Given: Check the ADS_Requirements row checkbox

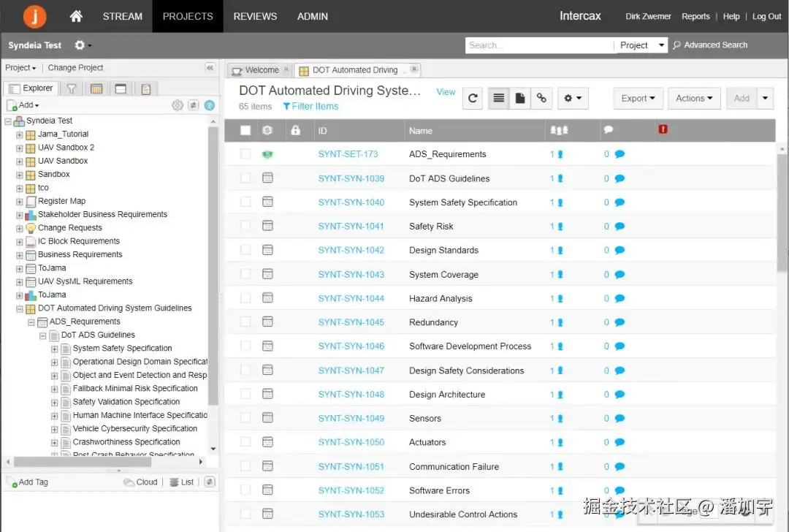Looking at the screenshot, I should [245, 154].
